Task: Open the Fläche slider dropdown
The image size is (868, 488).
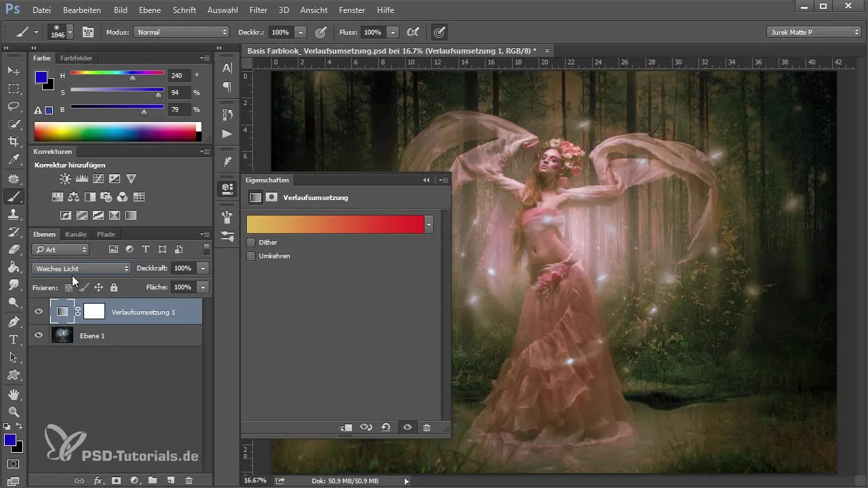Action: 203,287
